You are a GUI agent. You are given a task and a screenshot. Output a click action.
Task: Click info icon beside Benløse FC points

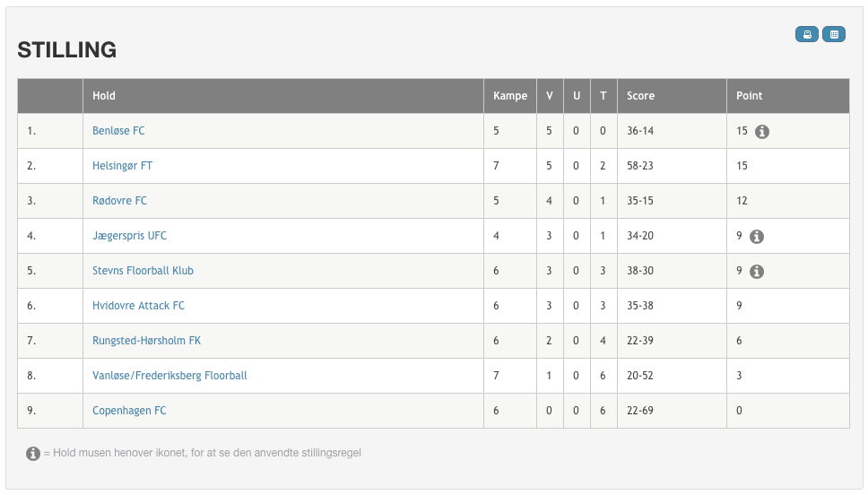click(x=762, y=132)
